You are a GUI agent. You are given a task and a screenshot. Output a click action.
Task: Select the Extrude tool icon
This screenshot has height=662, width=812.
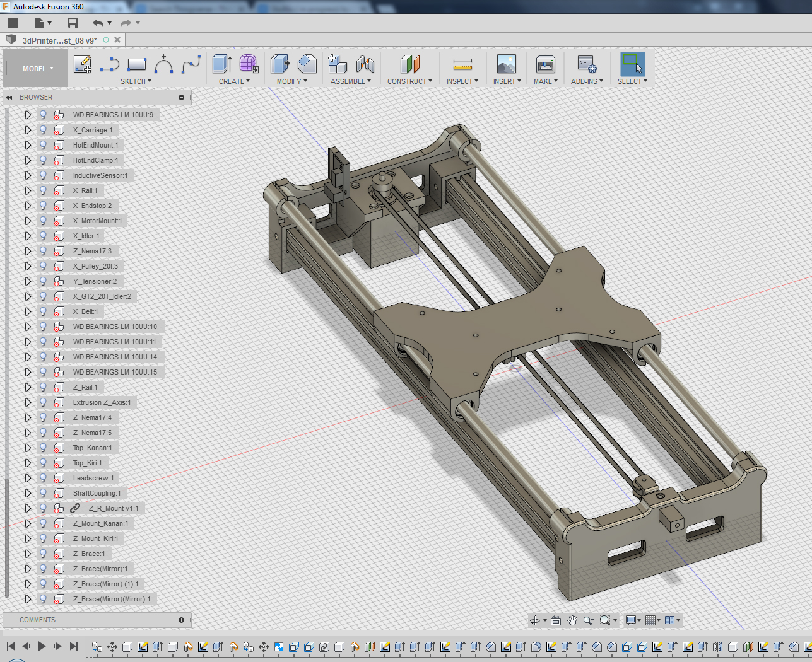(221, 64)
